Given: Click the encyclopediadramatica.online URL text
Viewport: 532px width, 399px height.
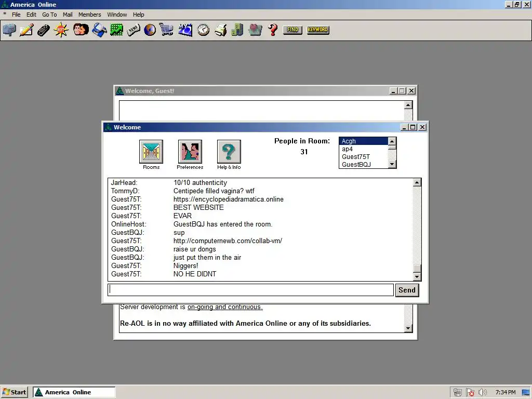Looking at the screenshot, I should point(229,199).
